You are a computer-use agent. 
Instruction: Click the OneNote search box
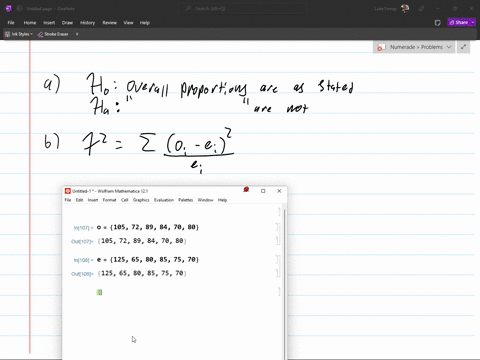pyautogui.click(x=243, y=9)
